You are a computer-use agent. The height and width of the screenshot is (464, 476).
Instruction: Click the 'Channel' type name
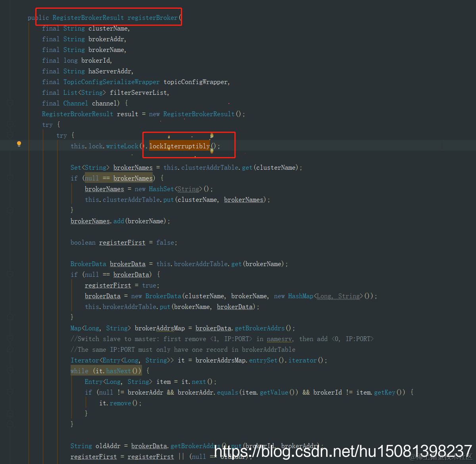(76, 103)
